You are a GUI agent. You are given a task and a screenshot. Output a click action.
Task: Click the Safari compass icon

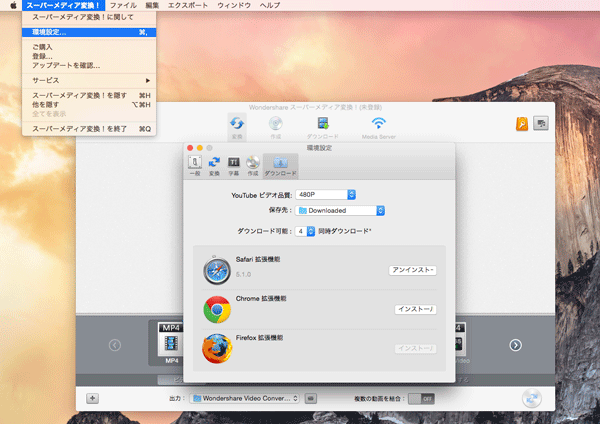217,271
